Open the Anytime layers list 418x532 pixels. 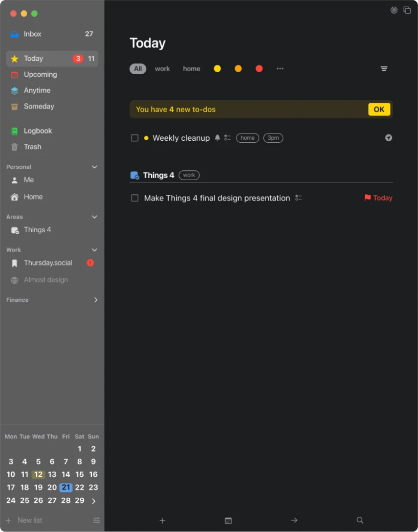[52, 90]
